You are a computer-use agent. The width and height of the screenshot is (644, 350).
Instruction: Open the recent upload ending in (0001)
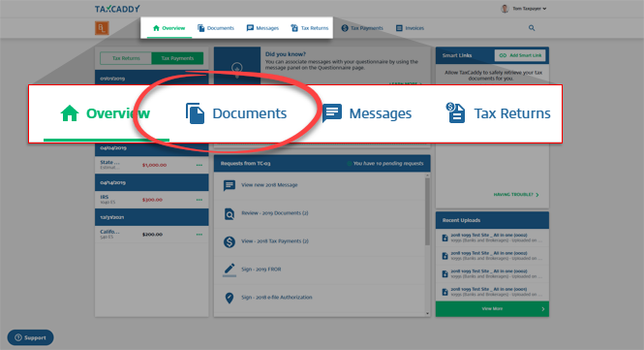pyautogui.click(x=493, y=292)
